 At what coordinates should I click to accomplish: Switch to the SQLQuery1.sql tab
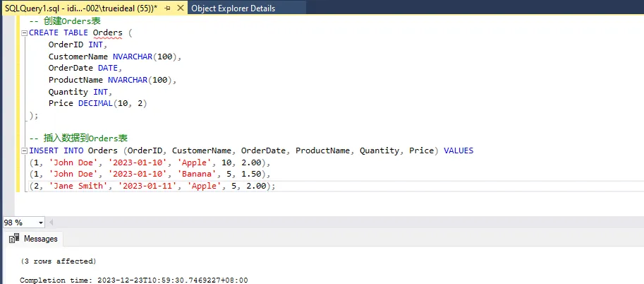pyautogui.click(x=81, y=8)
